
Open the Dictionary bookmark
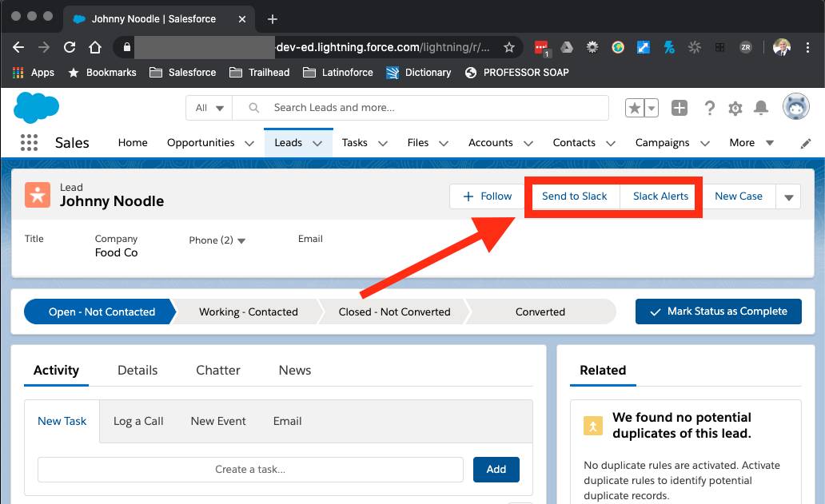(x=419, y=73)
